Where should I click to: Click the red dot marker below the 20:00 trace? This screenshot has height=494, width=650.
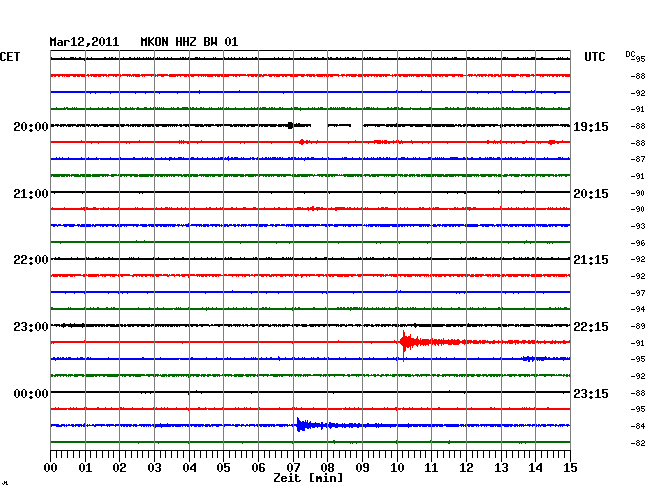301,142
